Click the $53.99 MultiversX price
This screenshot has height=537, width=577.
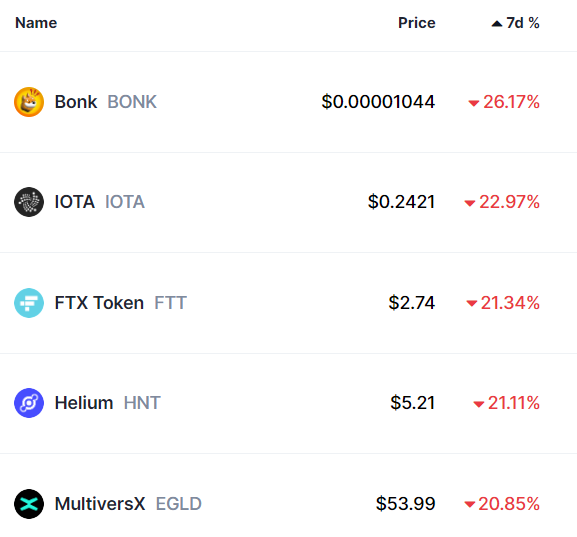click(x=406, y=504)
